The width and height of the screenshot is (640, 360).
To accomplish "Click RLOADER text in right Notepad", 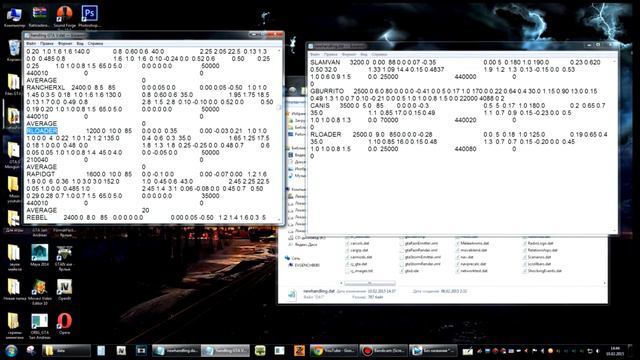I will 326,134.
